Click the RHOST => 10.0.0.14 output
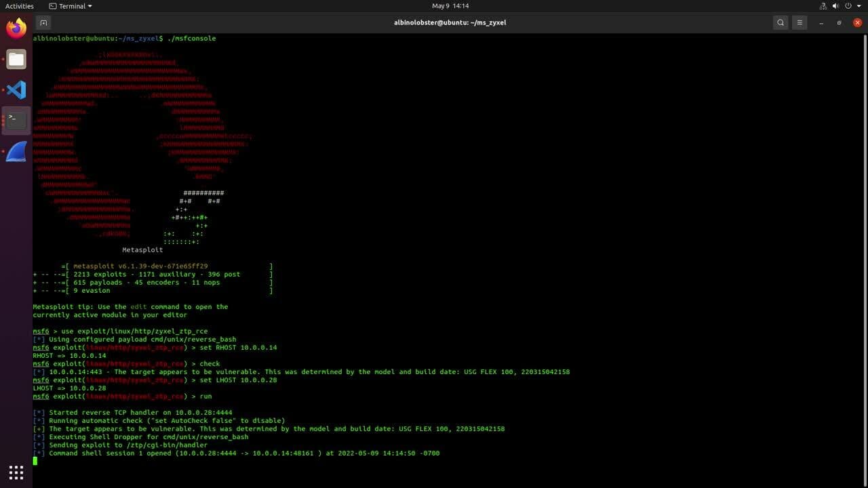868x488 pixels. [x=69, y=356]
